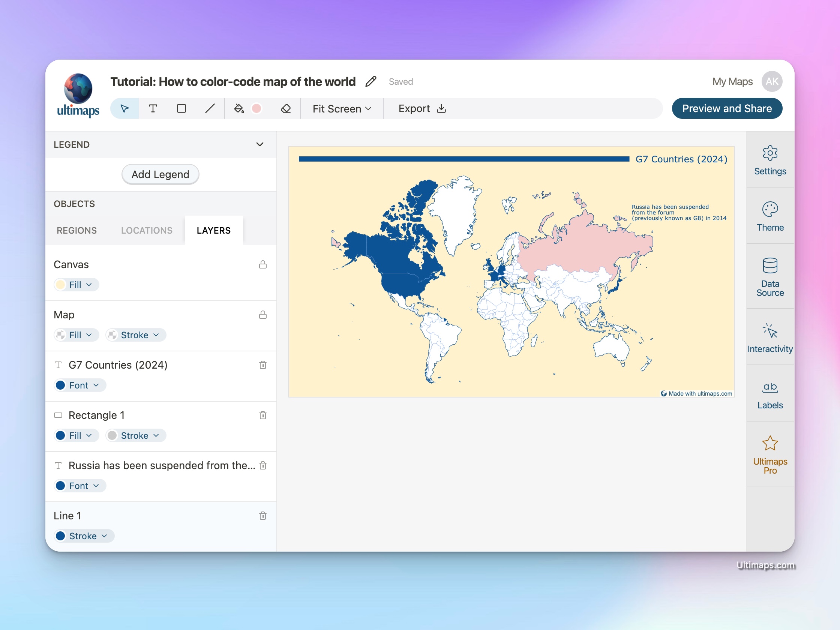Image resolution: width=840 pixels, height=630 pixels.
Task: Select the Rectangle drawing tool
Action: pos(181,108)
